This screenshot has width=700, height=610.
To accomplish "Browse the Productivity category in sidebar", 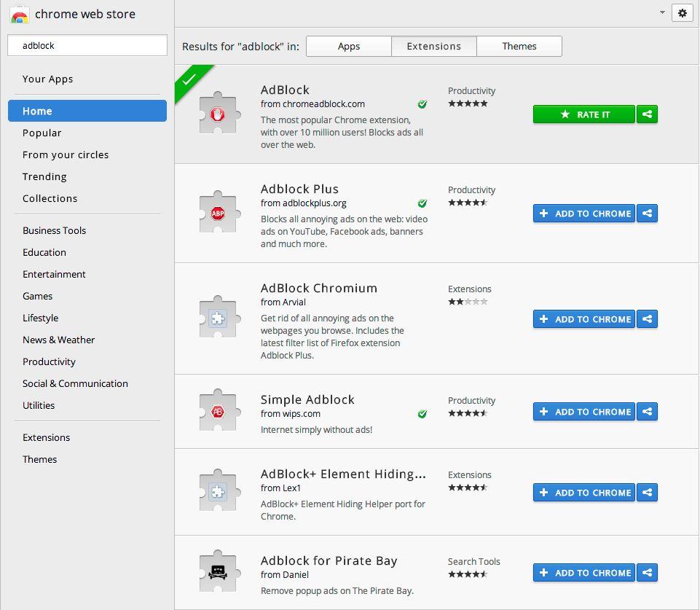I will point(49,361).
